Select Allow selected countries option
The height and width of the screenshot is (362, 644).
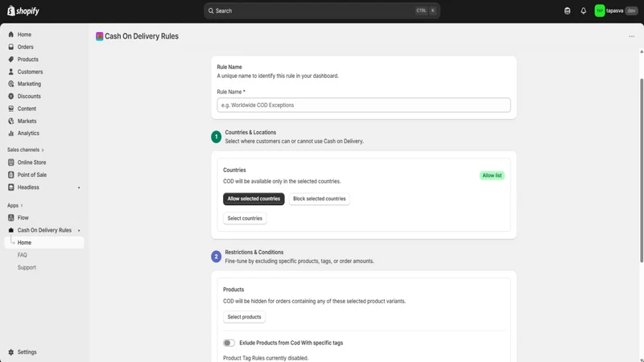[x=254, y=199]
